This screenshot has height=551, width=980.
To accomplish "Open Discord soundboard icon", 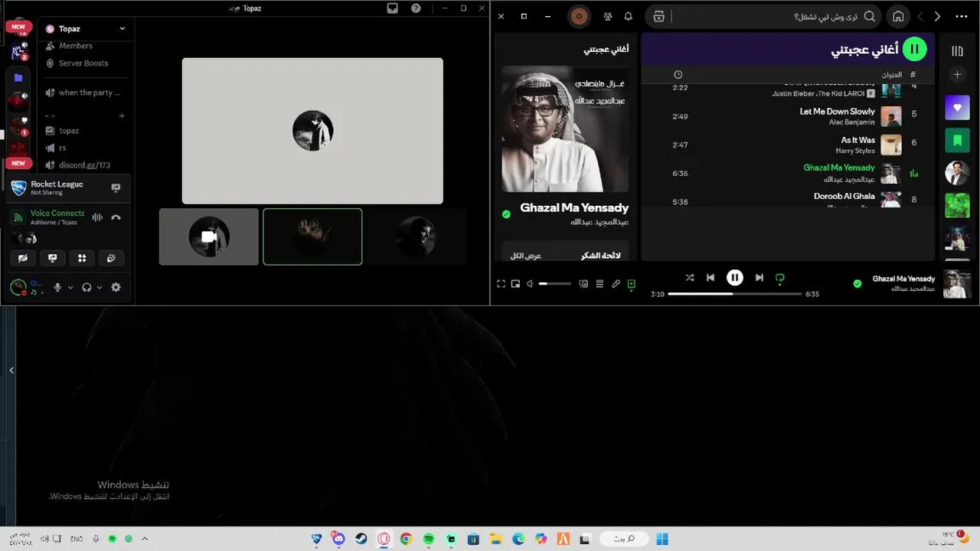I will tap(111, 258).
